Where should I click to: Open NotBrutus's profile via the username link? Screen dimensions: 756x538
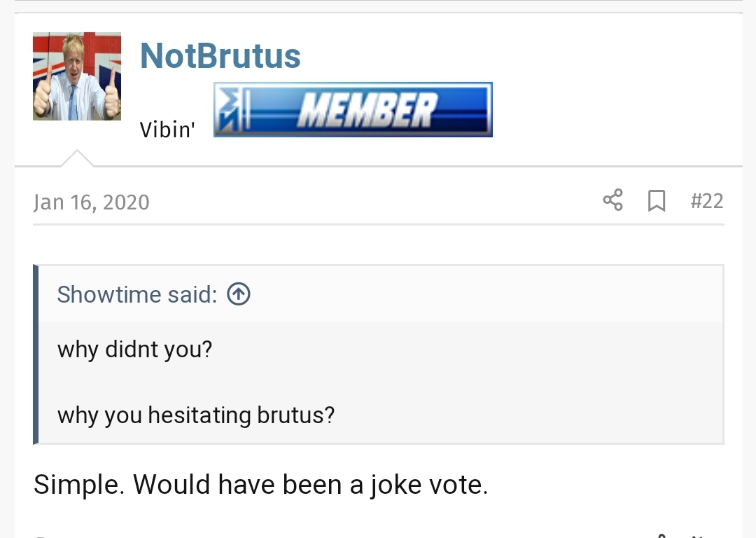point(220,55)
